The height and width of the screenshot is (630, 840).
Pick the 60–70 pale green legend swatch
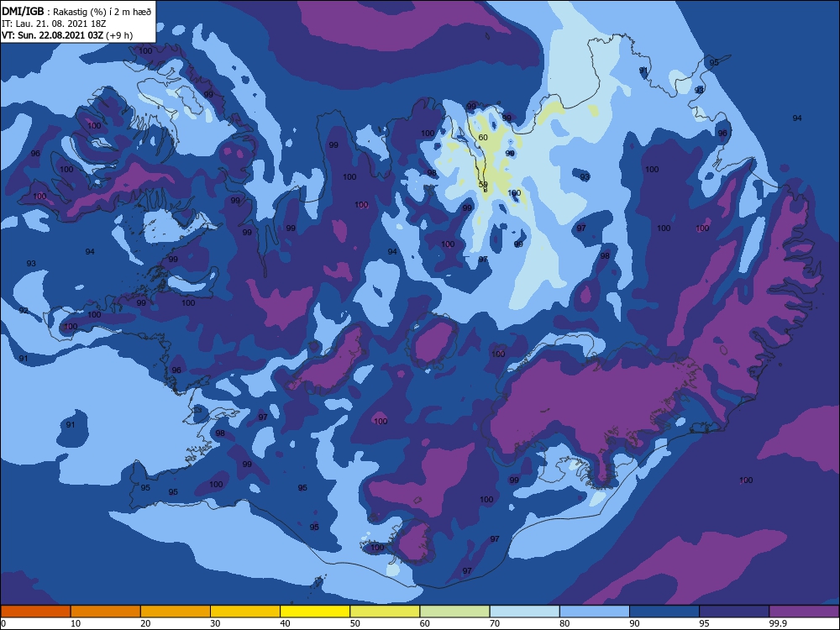pos(454,612)
